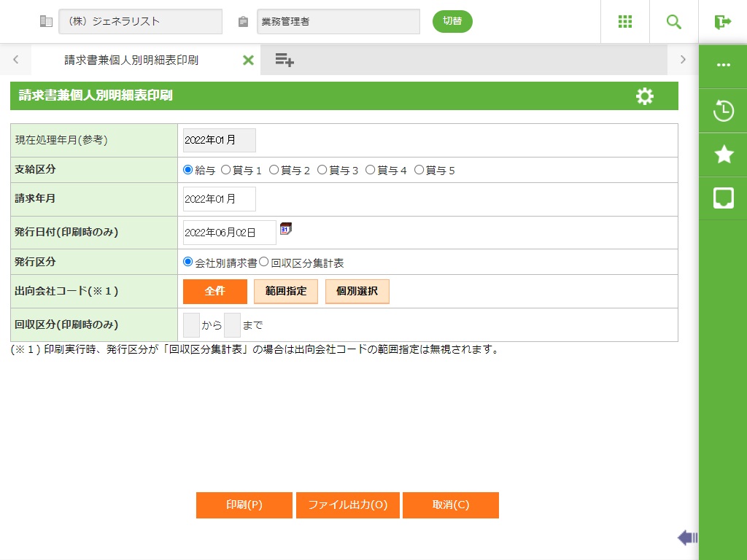Click the 印刷(P) button
Screen dimensions: 747x560
[x=244, y=505]
